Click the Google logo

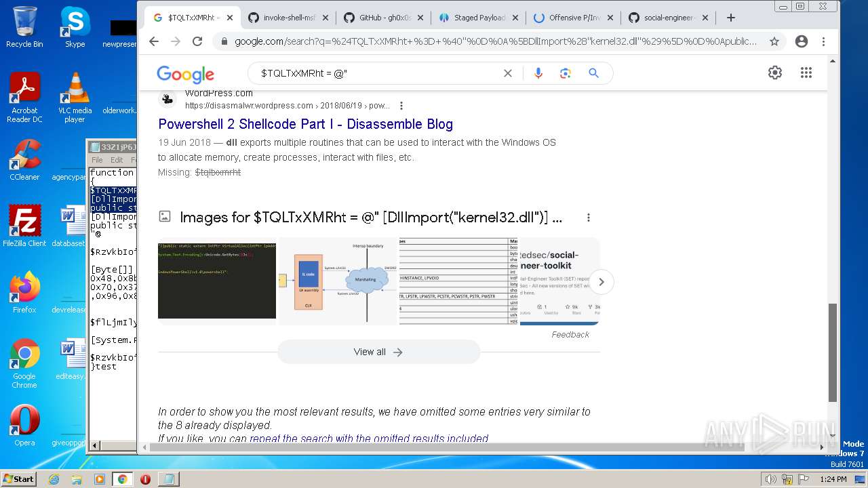click(x=185, y=74)
